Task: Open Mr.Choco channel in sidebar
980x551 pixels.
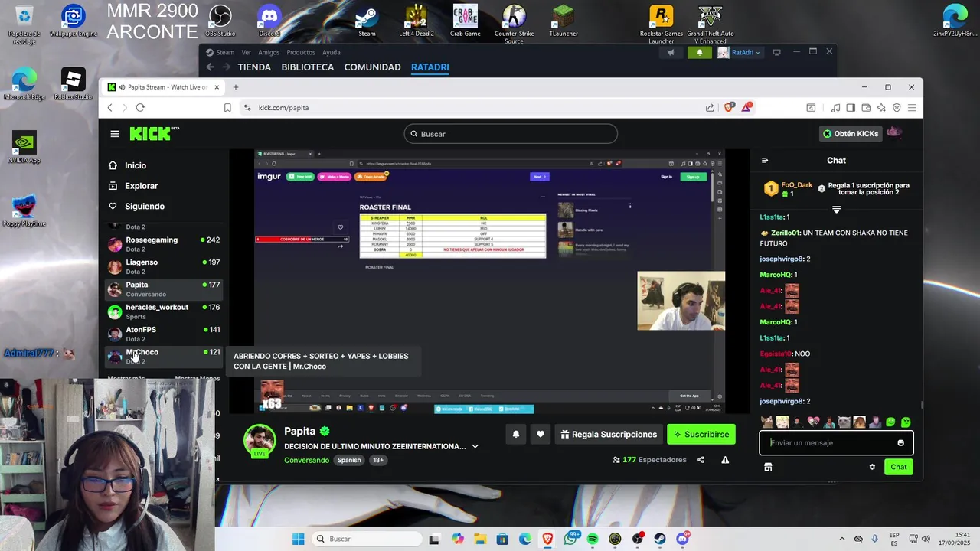Action: (163, 356)
